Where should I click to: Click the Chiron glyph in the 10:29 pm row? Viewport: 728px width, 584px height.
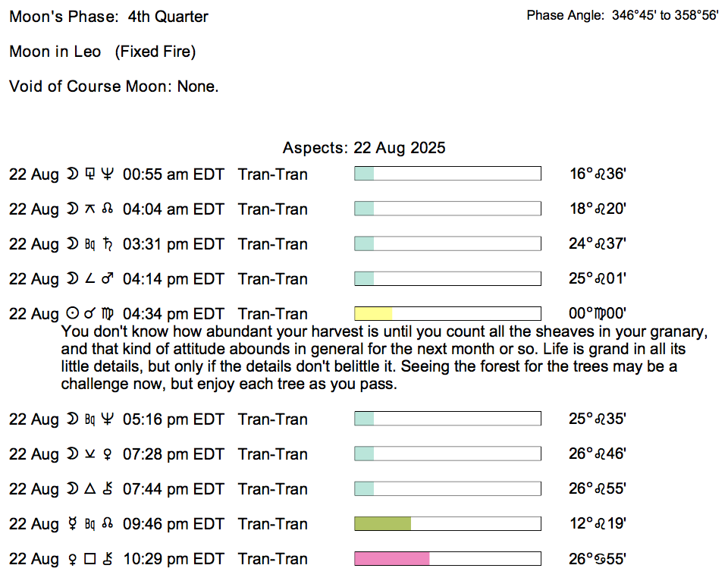107,559
